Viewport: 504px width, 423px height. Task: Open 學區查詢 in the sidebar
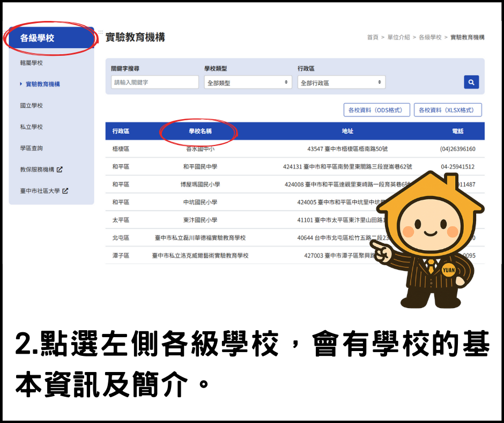coord(31,148)
